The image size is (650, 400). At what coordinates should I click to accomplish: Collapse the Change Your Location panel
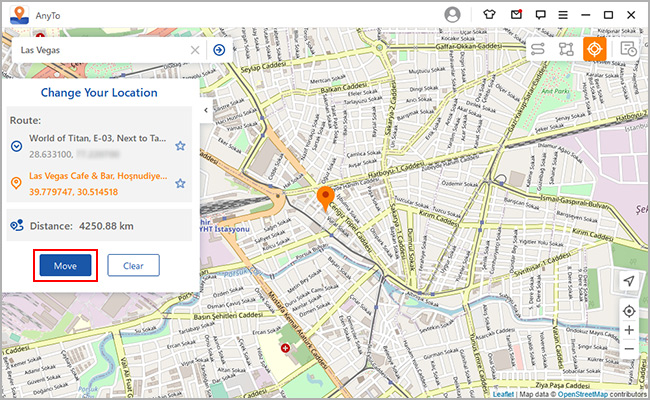(x=205, y=110)
